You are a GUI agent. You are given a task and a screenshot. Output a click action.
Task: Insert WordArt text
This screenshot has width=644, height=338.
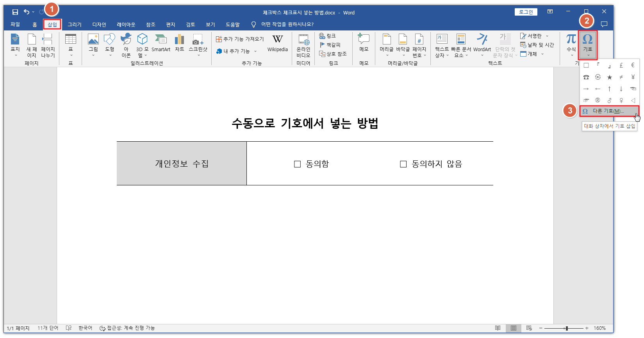(x=482, y=45)
